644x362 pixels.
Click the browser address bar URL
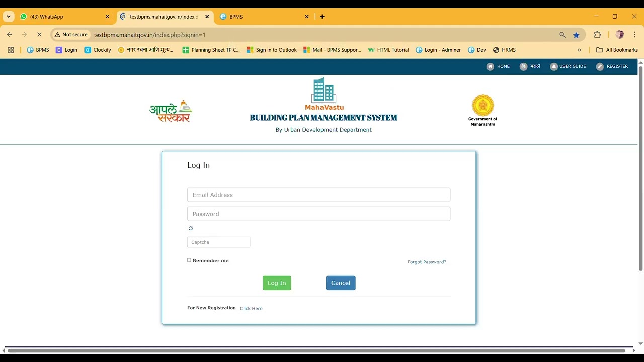point(149,35)
